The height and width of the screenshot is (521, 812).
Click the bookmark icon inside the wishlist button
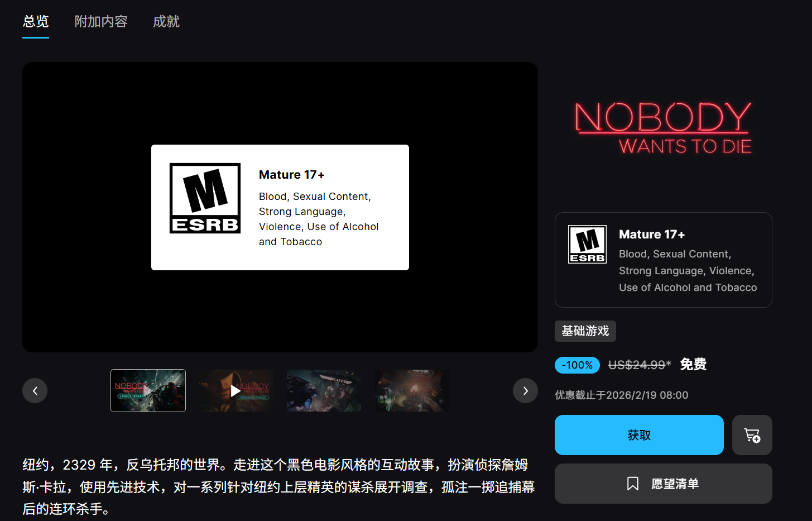click(x=632, y=484)
